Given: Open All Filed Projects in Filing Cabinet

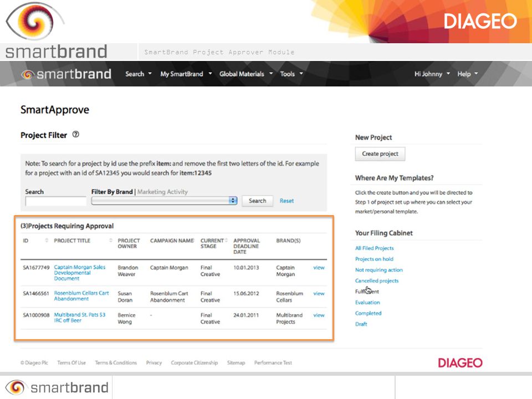Looking at the screenshot, I should coord(374,248).
